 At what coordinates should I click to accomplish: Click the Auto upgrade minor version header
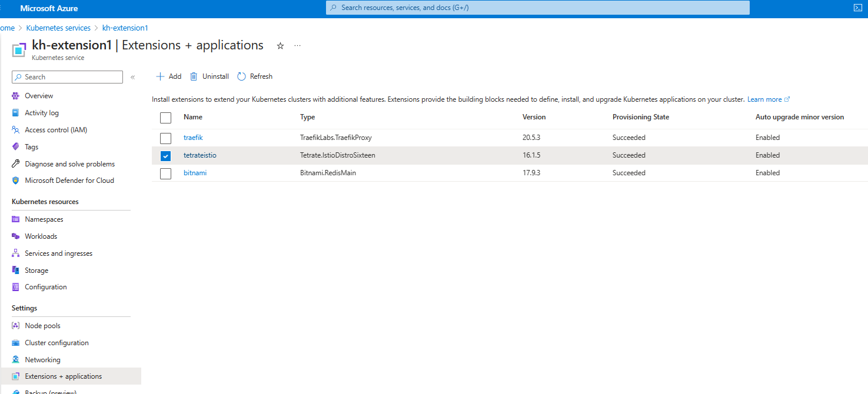coord(800,117)
